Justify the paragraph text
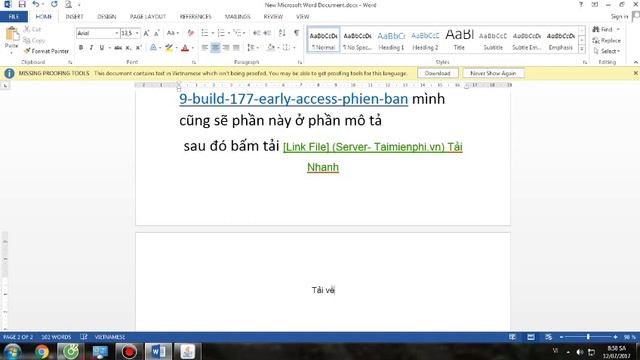640x360 pixels. tap(236, 48)
